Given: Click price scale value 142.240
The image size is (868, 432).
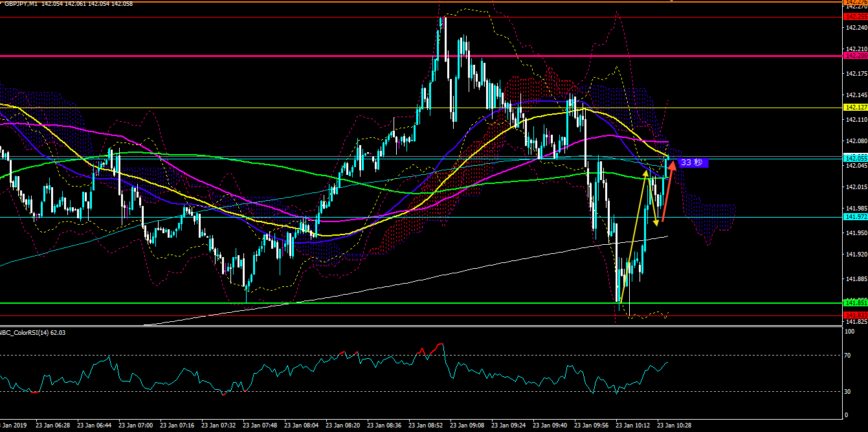Looking at the screenshot, I should coord(856,28).
